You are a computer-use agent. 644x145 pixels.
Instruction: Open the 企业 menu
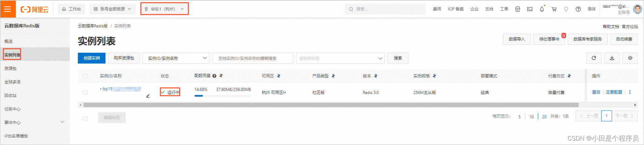coord(474,9)
